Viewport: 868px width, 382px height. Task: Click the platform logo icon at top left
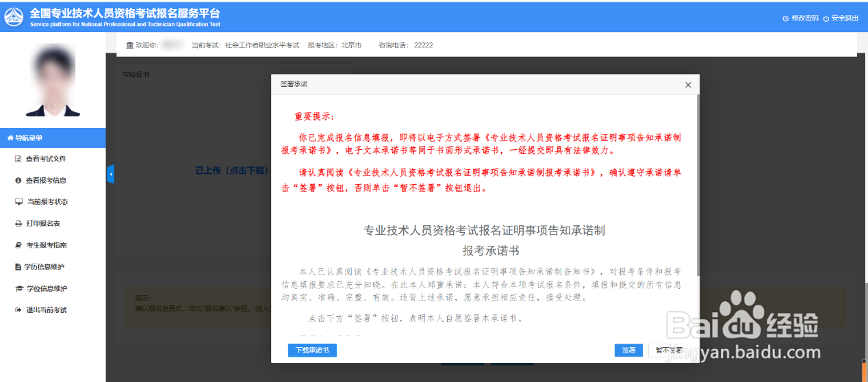coord(14,16)
